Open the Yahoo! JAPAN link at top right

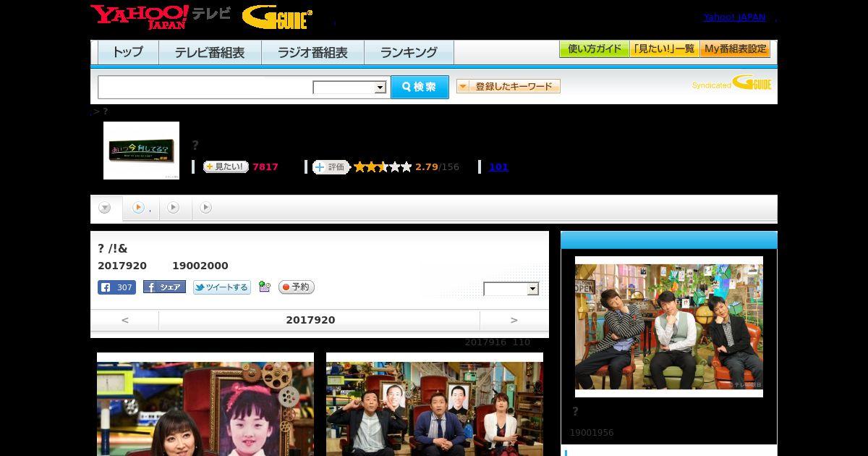pyautogui.click(x=734, y=17)
